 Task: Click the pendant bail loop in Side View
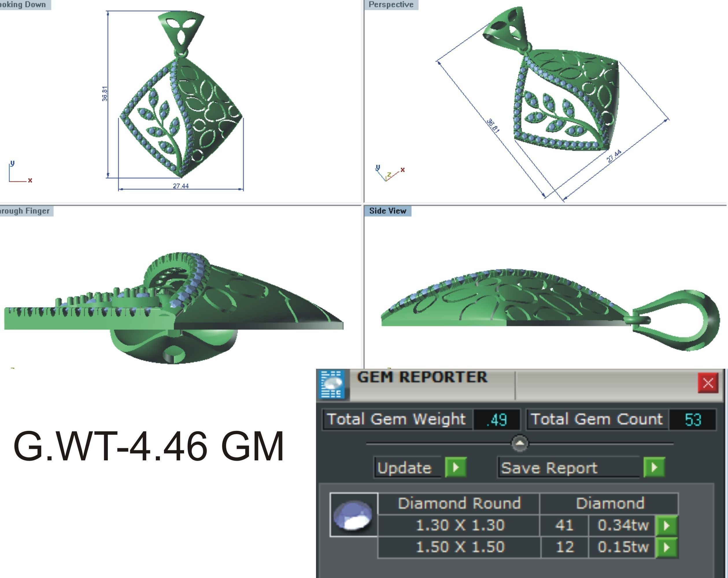(x=675, y=320)
